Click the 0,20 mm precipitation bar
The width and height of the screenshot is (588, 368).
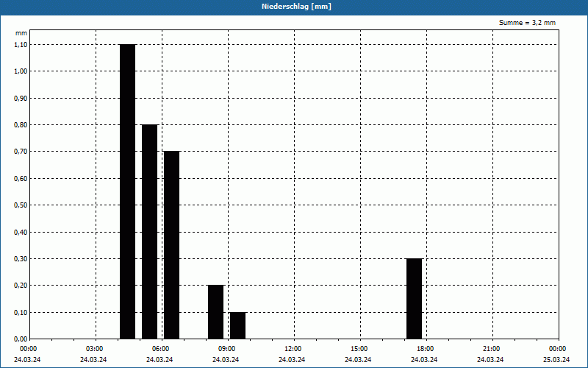point(215,312)
